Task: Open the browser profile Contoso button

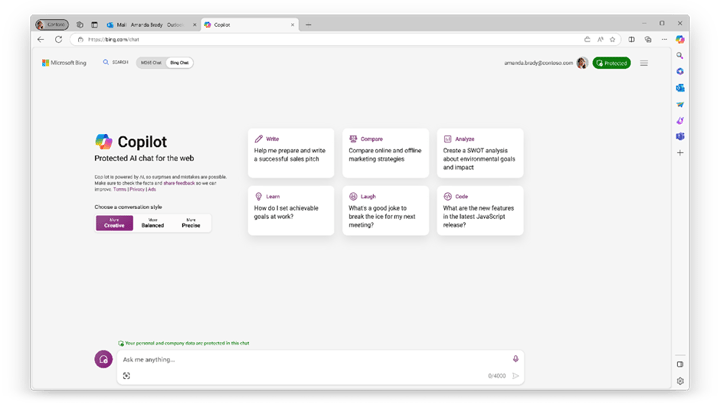Action: (52, 24)
